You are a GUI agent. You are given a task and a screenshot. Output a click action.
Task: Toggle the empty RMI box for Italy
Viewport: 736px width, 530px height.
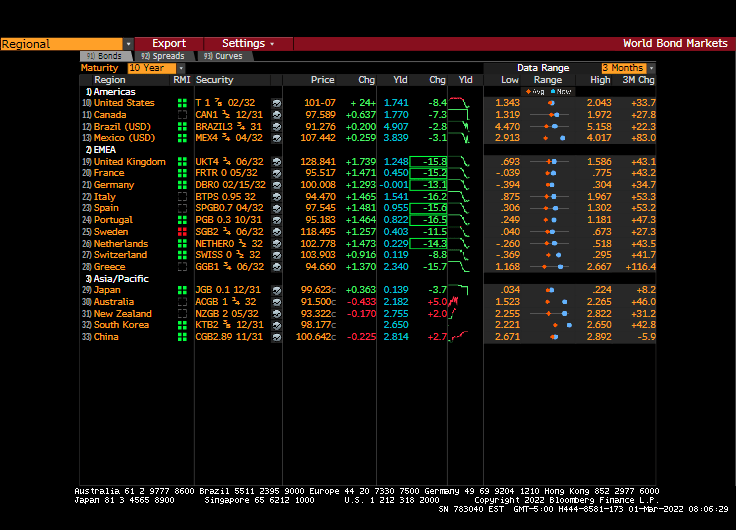point(182,197)
